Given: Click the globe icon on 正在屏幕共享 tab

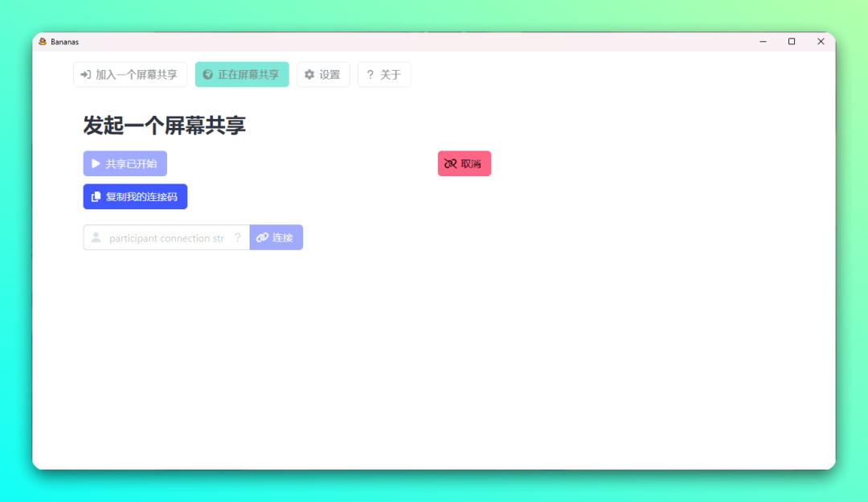Looking at the screenshot, I should (x=208, y=75).
